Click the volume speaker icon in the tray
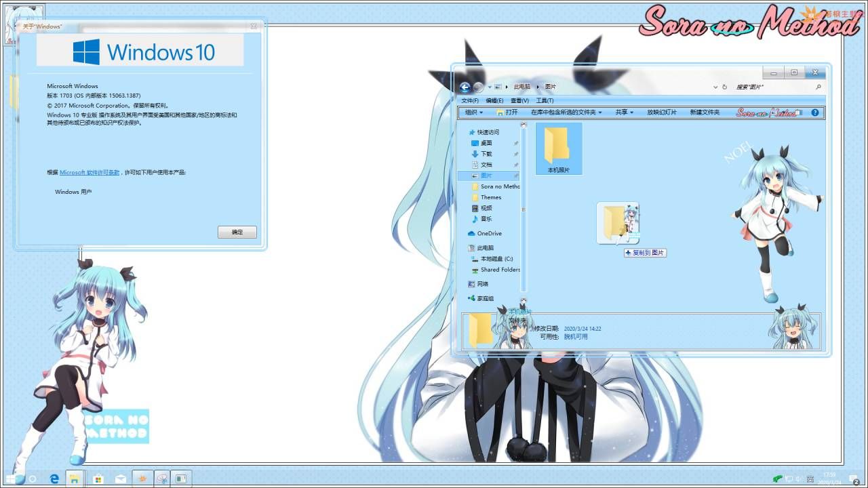 click(x=799, y=479)
